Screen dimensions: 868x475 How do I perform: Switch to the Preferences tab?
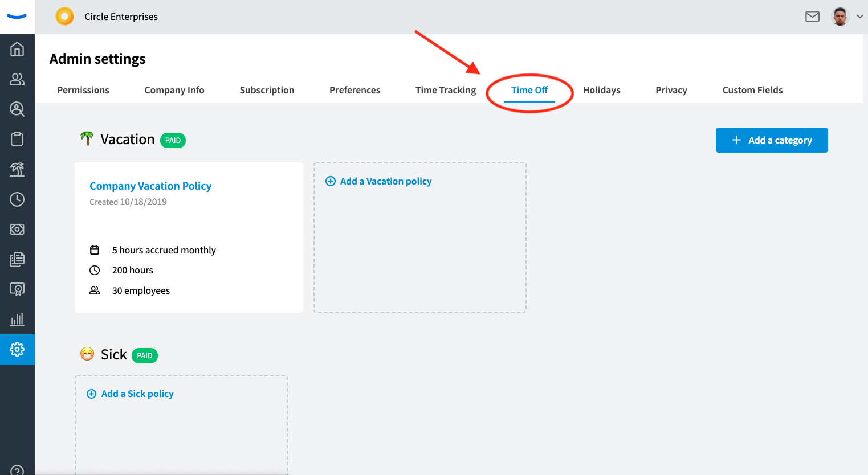pyautogui.click(x=354, y=90)
